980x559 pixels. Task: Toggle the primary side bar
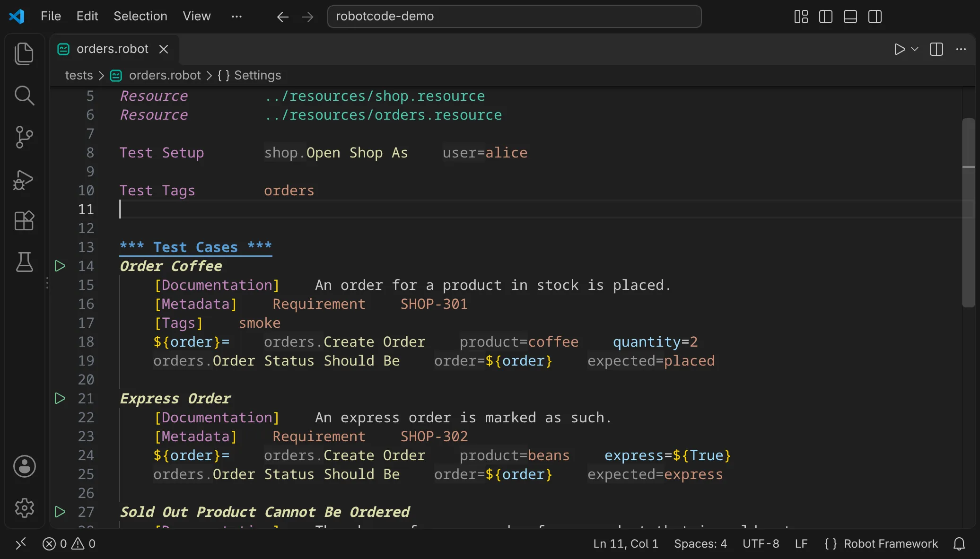point(825,17)
